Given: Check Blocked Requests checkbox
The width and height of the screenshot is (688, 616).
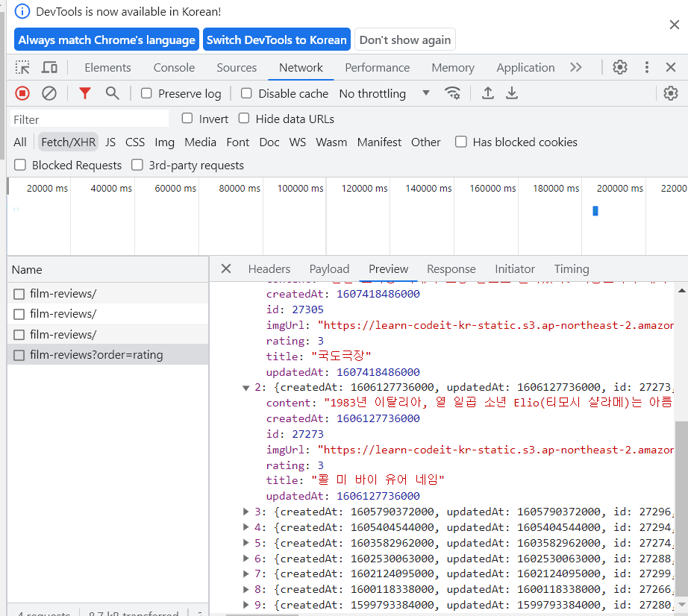Looking at the screenshot, I should pyautogui.click(x=19, y=165).
